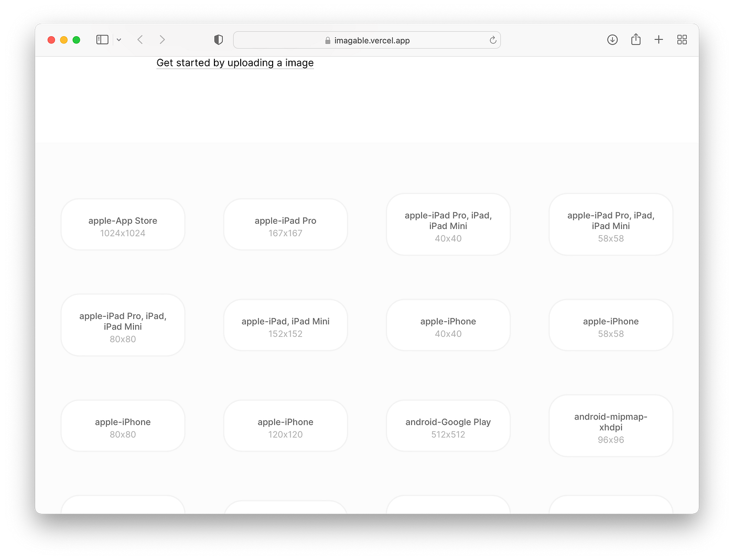Select the apple-iPhone 120x120 card
This screenshot has height=560, width=734.
click(286, 425)
